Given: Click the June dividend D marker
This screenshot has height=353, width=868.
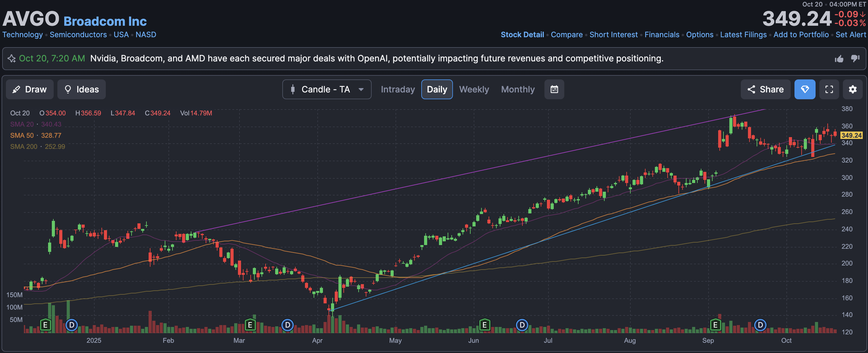Looking at the screenshot, I should (522, 325).
